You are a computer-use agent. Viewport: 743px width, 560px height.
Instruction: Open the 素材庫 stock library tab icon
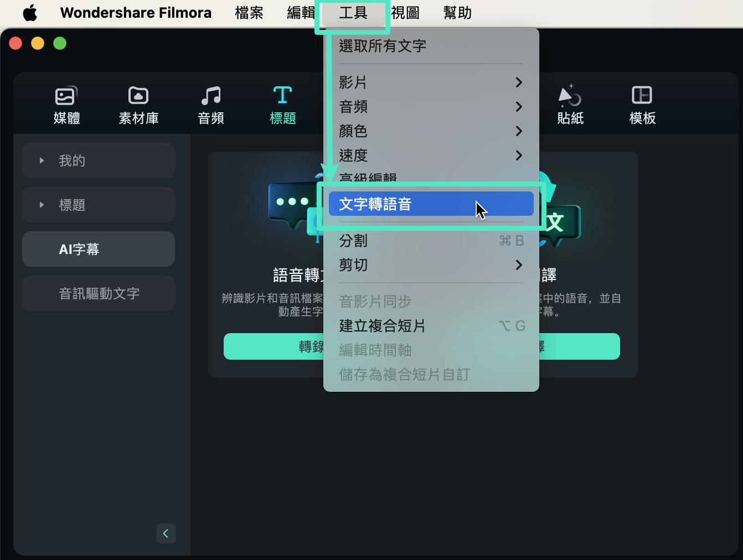click(x=138, y=96)
